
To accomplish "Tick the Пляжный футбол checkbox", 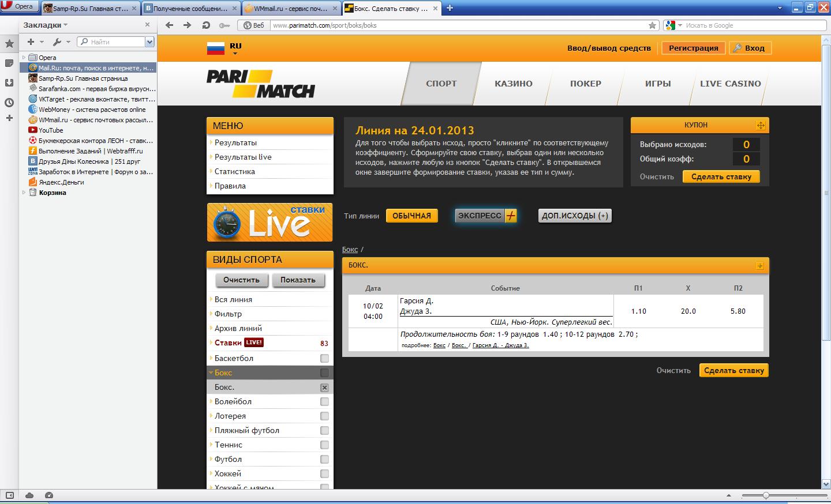I will click(x=324, y=431).
